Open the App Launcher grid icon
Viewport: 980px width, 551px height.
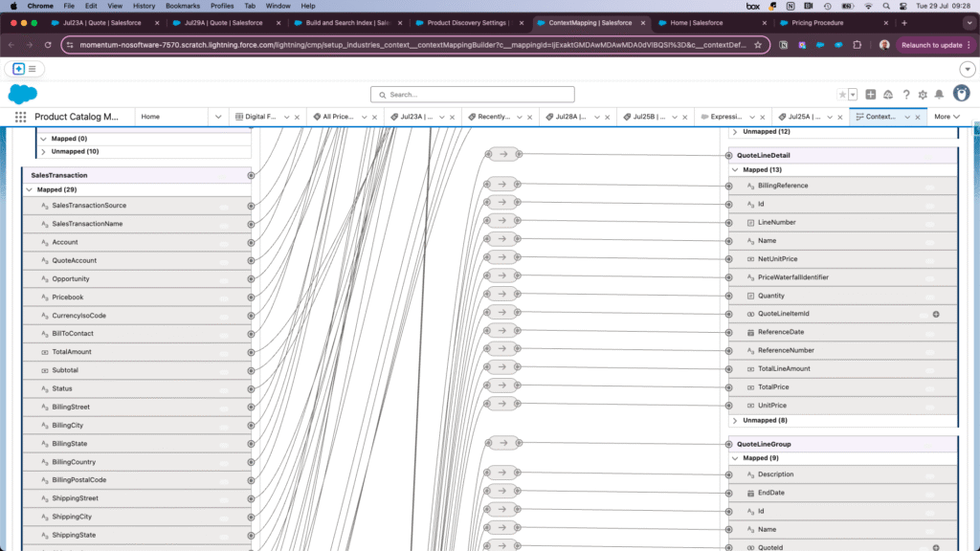[20, 117]
